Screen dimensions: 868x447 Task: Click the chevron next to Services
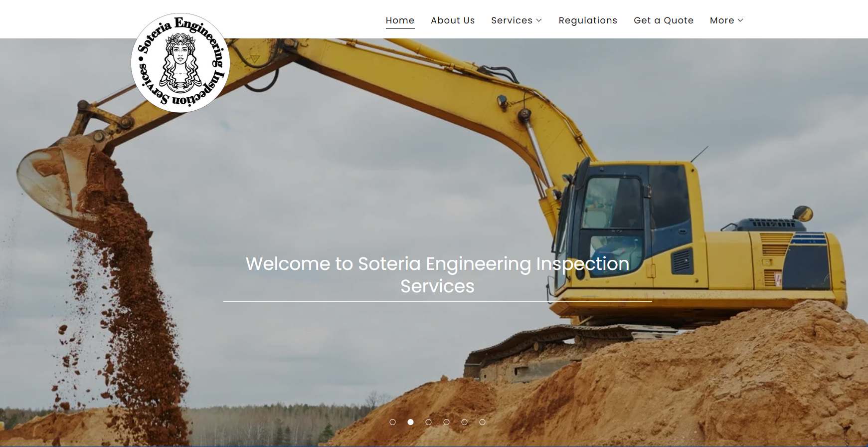click(539, 20)
